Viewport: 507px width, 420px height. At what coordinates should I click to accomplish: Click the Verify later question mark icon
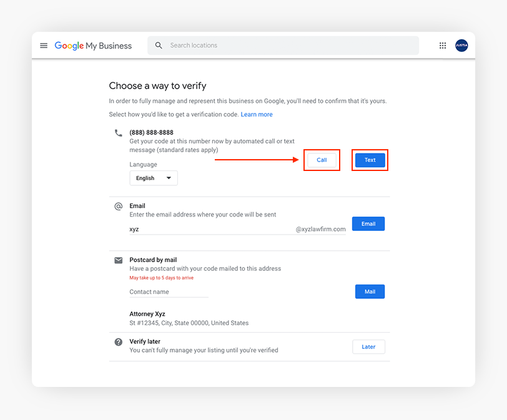click(119, 342)
